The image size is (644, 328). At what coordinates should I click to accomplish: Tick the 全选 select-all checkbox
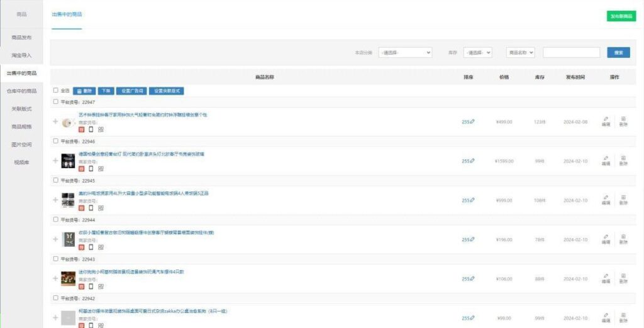(56, 91)
